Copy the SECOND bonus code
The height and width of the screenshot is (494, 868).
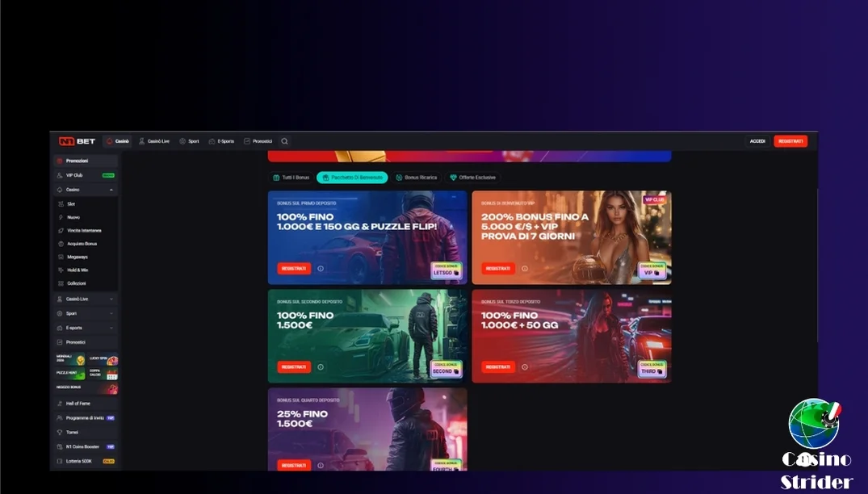447,369
